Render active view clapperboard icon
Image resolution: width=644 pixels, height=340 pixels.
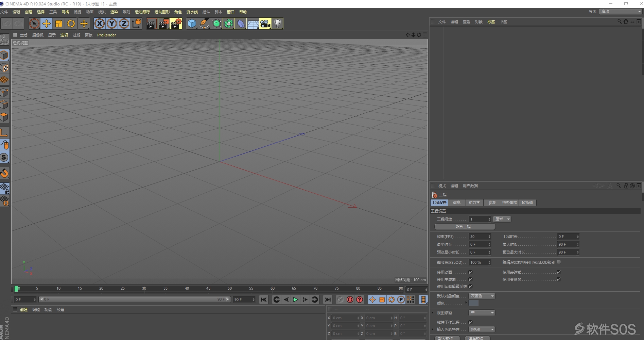pos(151,23)
